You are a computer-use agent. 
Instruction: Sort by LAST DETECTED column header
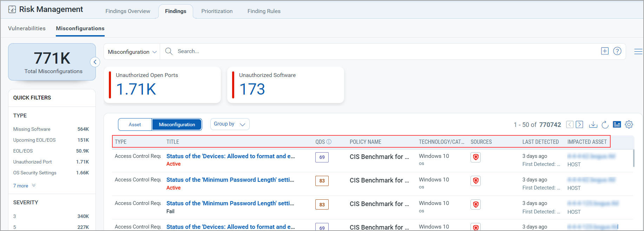click(x=540, y=142)
